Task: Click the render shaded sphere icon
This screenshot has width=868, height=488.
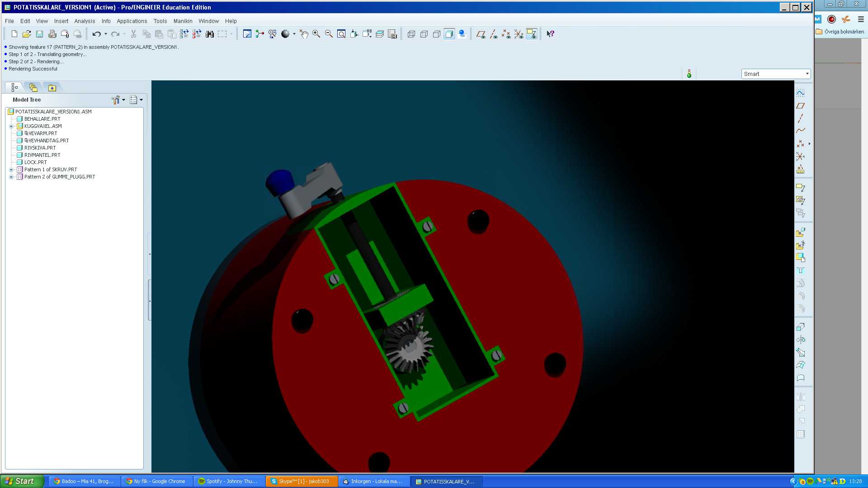Action: [x=285, y=34]
